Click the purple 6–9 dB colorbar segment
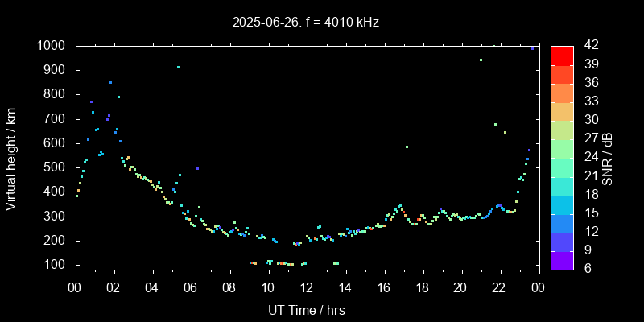The width and height of the screenshot is (644, 322). pos(562,259)
